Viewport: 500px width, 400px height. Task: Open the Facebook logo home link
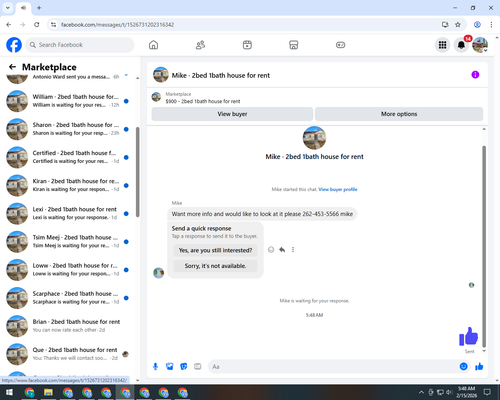pos(14,45)
